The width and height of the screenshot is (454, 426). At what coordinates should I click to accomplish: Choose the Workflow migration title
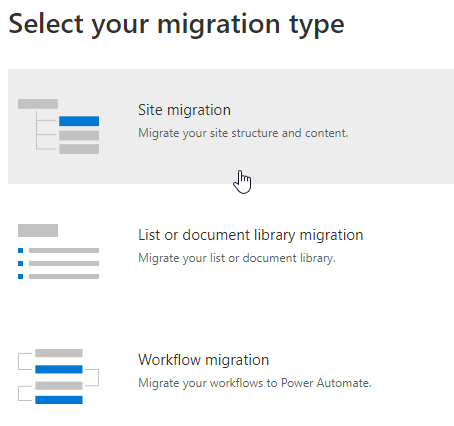coord(203,360)
